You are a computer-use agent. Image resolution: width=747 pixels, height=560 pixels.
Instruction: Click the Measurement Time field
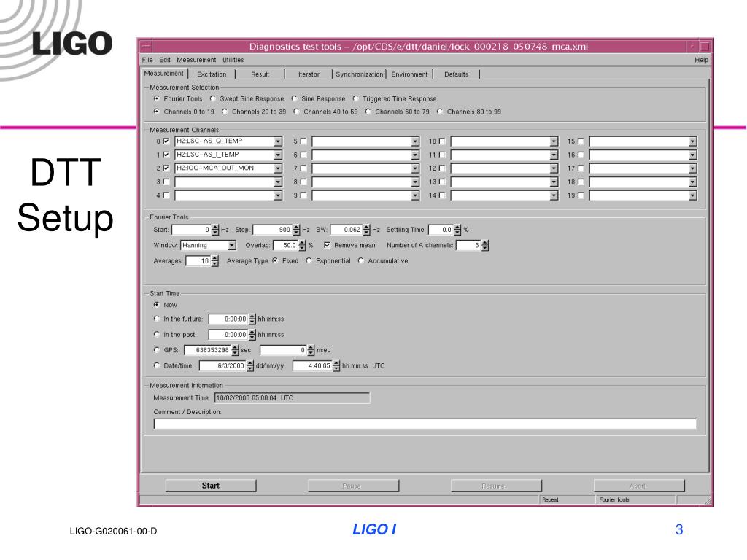click(x=292, y=397)
